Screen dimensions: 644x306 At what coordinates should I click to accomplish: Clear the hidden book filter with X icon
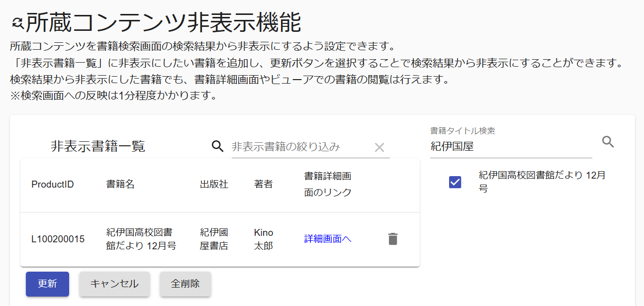click(x=379, y=147)
